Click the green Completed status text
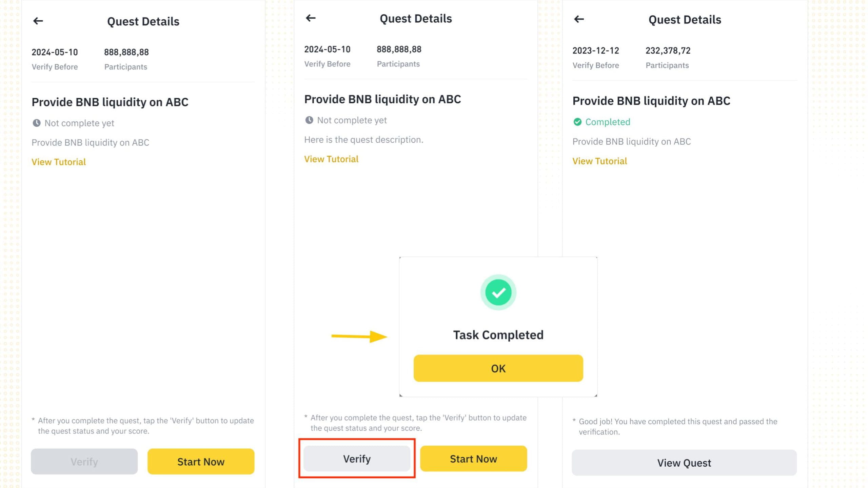Viewport: 868px width, 488px height. point(608,122)
